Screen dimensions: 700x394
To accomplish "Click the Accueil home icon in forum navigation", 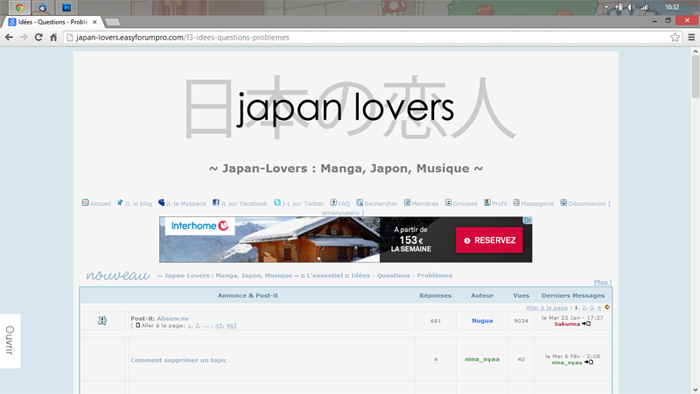I will (85, 203).
